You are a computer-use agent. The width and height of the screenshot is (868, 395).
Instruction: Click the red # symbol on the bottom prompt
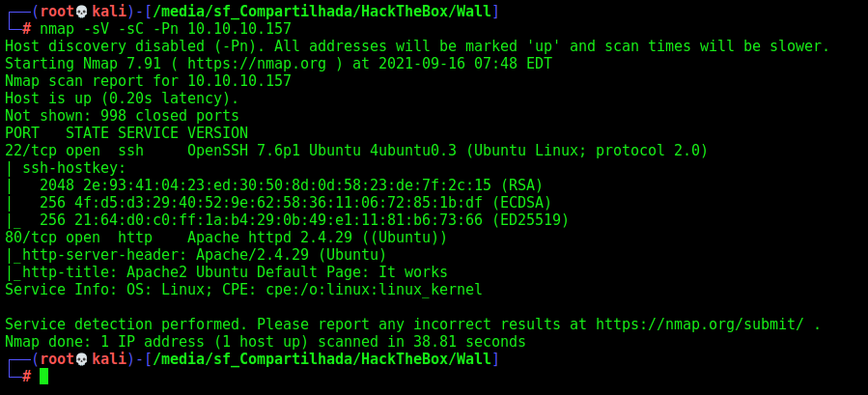pos(27,377)
